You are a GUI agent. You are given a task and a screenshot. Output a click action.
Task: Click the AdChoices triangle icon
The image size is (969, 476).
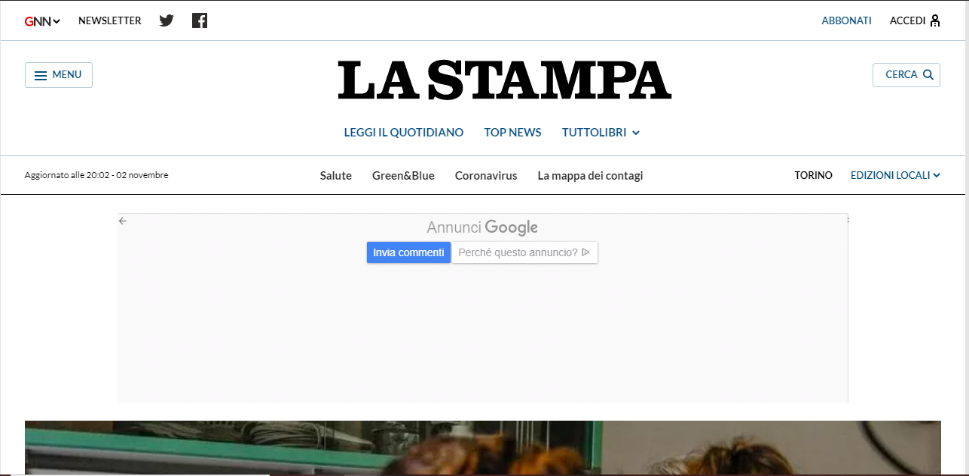[586, 252]
